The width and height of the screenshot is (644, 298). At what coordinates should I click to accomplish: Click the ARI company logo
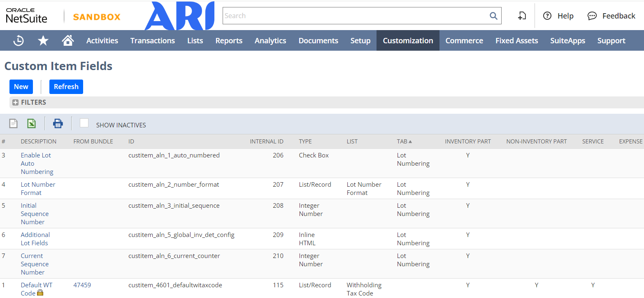pyautogui.click(x=179, y=16)
